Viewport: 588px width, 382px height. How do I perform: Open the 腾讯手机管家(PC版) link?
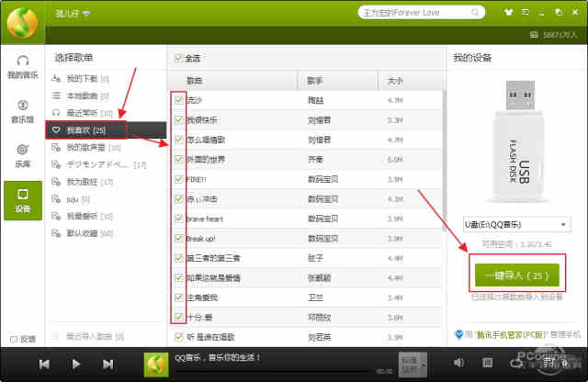(x=511, y=334)
